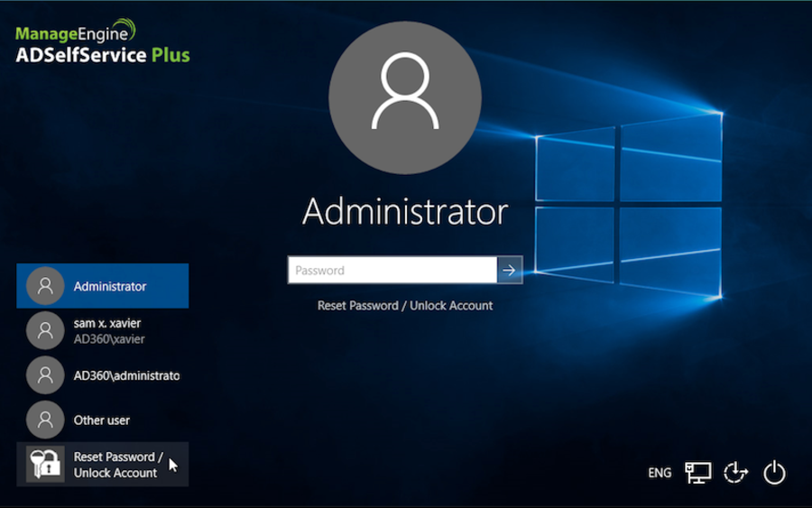The height and width of the screenshot is (508, 812).
Task: Click the key and padlock icon
Action: click(45, 464)
